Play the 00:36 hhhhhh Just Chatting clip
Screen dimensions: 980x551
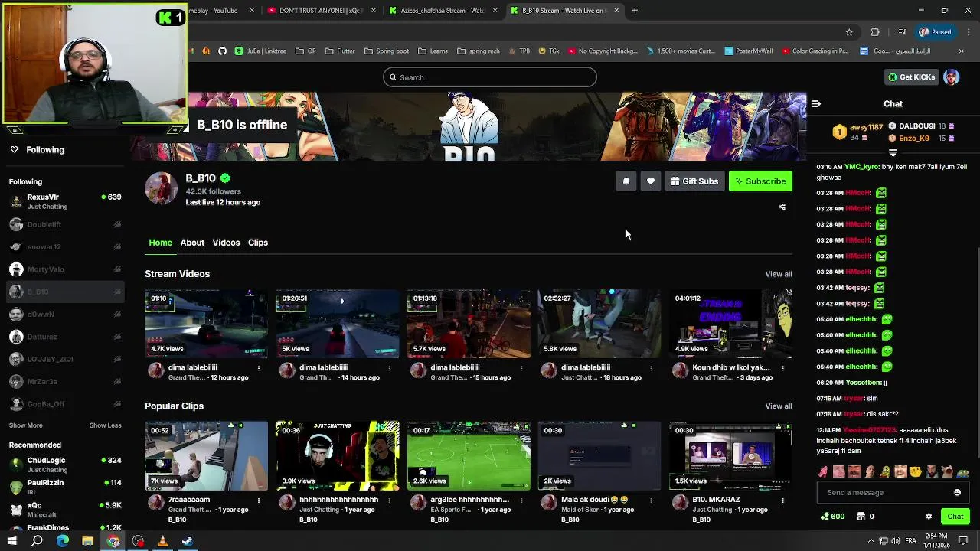click(x=338, y=456)
